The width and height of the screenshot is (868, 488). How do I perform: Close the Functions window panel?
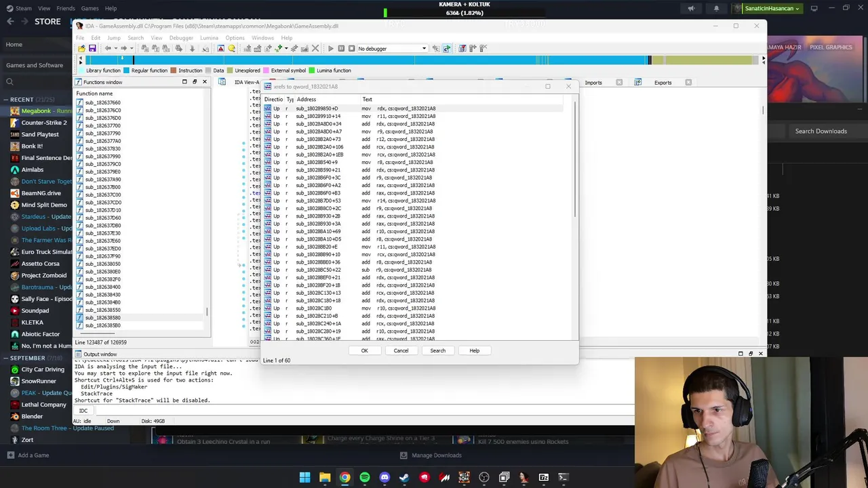(204, 82)
